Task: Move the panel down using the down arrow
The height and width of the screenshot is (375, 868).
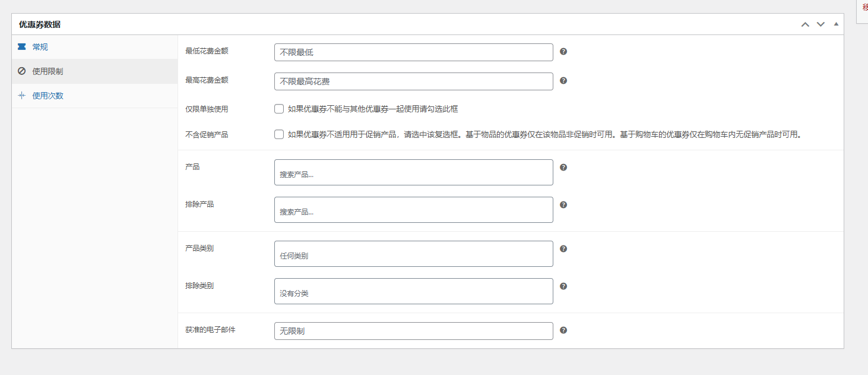Action: click(x=821, y=24)
